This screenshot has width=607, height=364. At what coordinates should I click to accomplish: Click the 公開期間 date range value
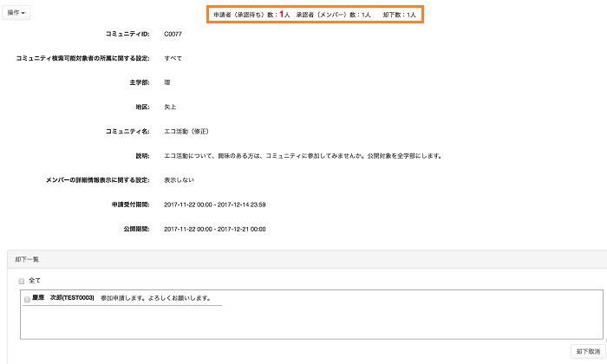point(214,229)
